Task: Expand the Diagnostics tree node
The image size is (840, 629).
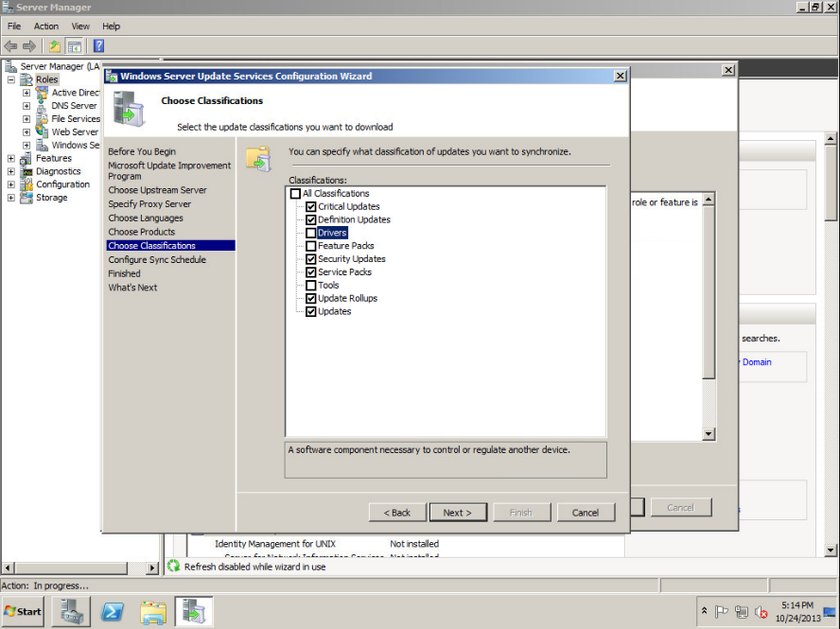Action: pos(11,171)
